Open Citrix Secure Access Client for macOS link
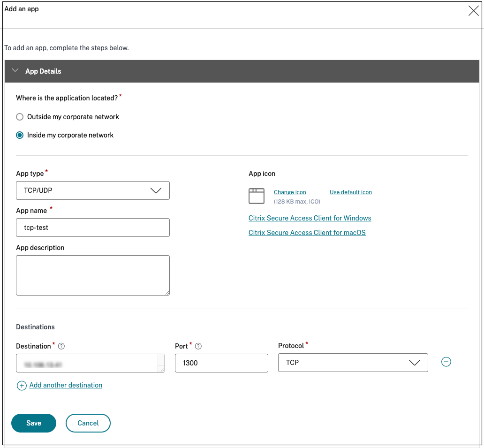The height and width of the screenshot is (448, 484). tap(307, 233)
